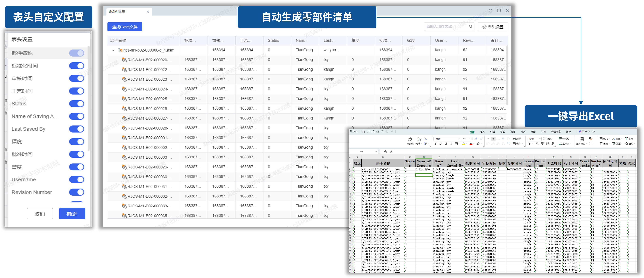The height and width of the screenshot is (278, 644).
Task: Click the search magnifier in part name box
Action: (471, 26)
